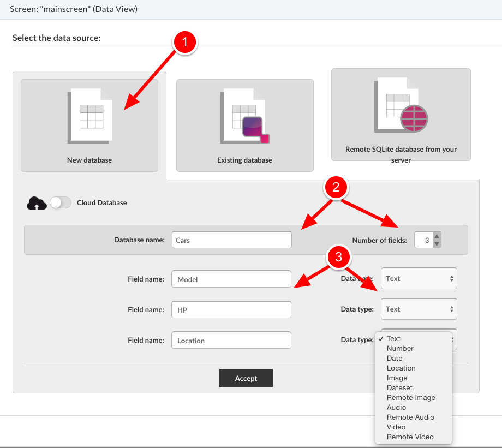Click the cloud upload icon
Viewport: 502px width, 448px height.
click(37, 203)
